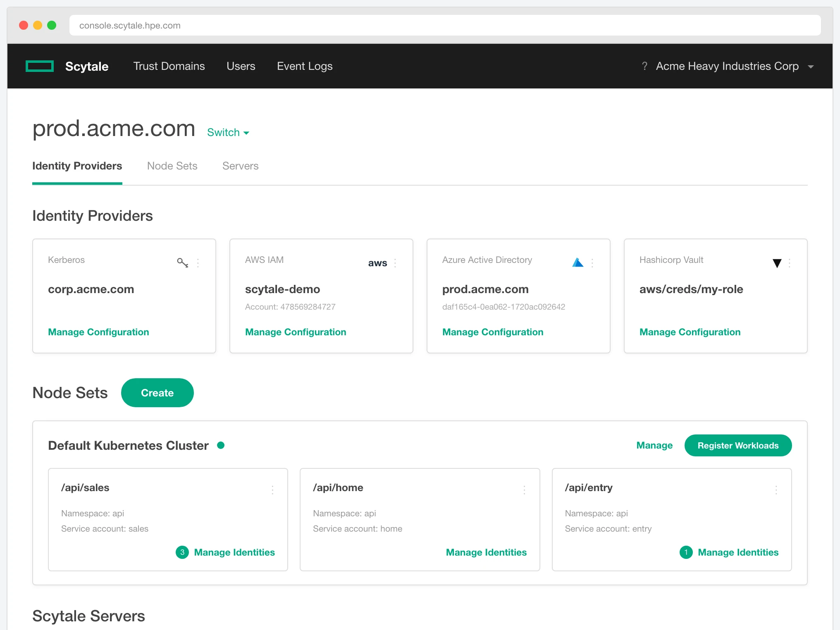Open the /api/home workload options menu
This screenshot has height=630, width=840.
click(524, 490)
